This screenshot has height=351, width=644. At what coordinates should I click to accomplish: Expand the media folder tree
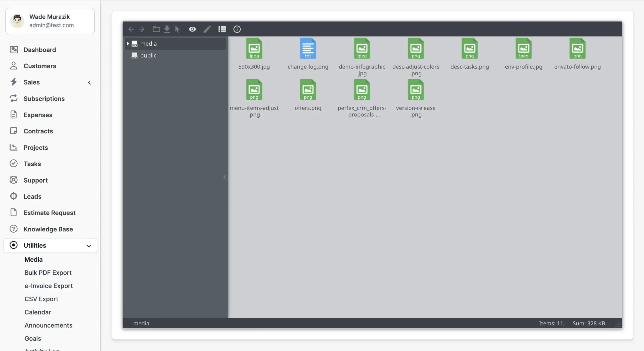click(x=128, y=43)
